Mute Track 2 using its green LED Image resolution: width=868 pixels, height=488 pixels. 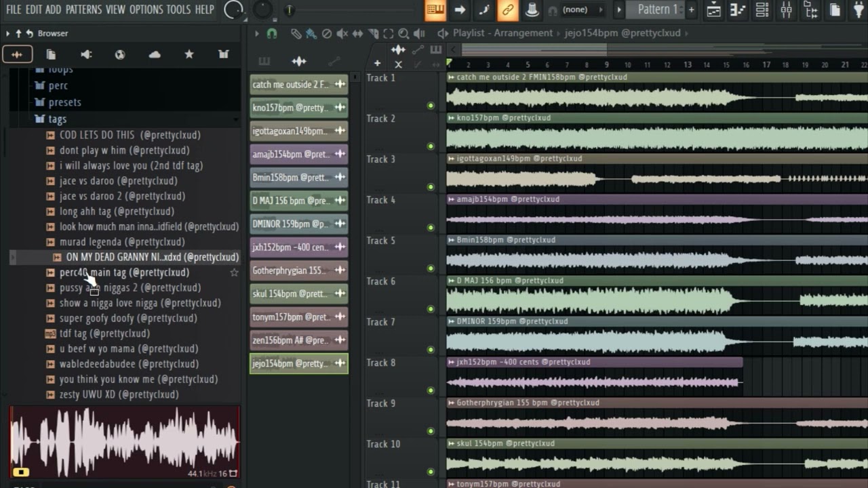(431, 146)
